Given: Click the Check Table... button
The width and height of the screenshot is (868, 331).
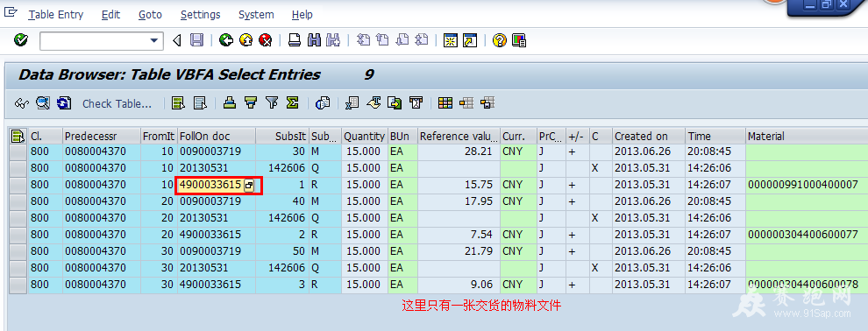Looking at the screenshot, I should click(117, 103).
